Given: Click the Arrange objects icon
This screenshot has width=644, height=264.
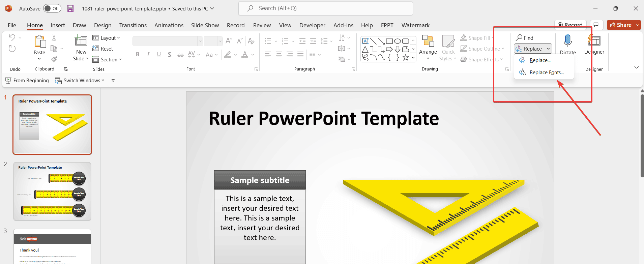Looking at the screenshot, I should (428, 41).
